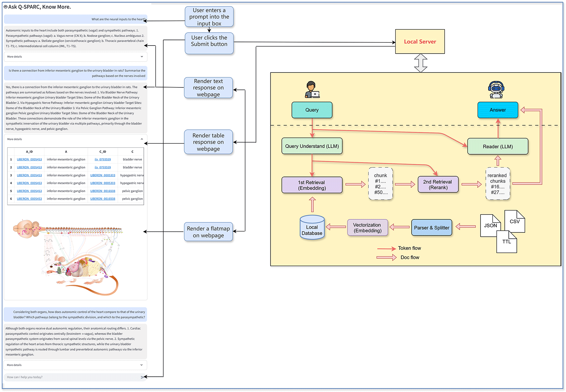Click 'bladder nerve' cell in row 1
This screenshot has height=392, width=566.
click(132, 160)
